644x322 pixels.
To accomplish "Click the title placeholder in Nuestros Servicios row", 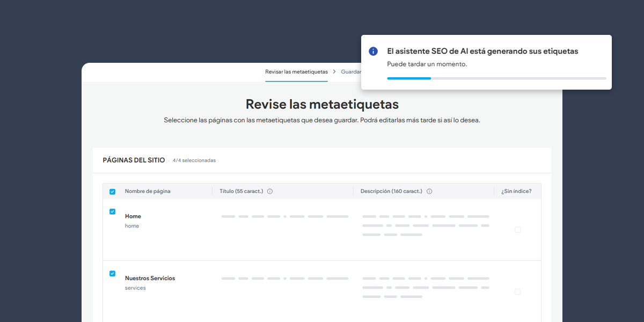I will (285, 279).
